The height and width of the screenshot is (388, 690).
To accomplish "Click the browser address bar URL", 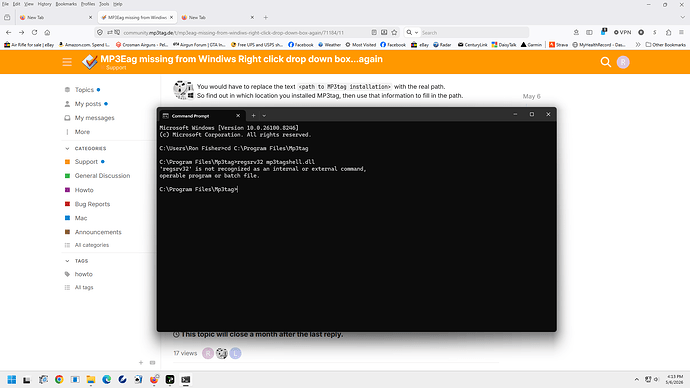I will (x=233, y=33).
